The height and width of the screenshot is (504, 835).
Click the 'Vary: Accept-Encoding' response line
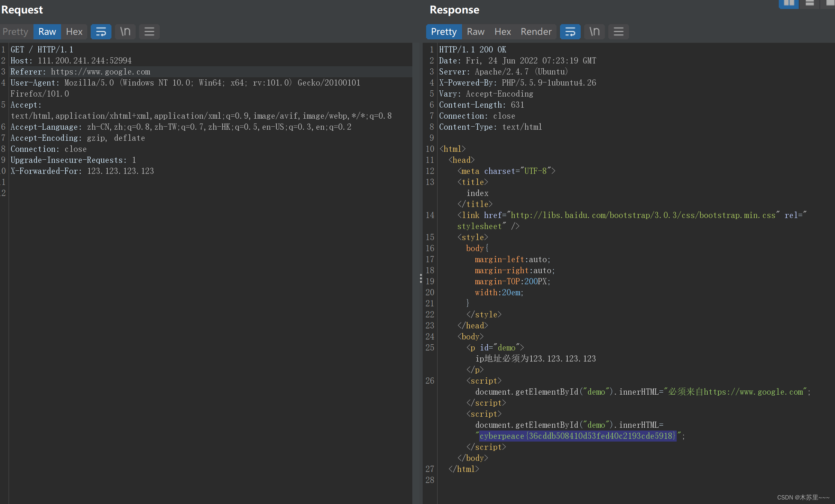(x=486, y=94)
